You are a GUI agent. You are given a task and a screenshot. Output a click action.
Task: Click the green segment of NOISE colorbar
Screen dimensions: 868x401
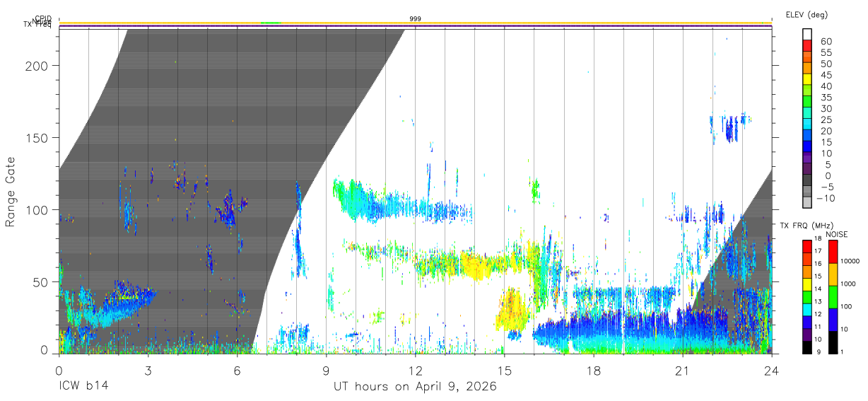click(832, 297)
